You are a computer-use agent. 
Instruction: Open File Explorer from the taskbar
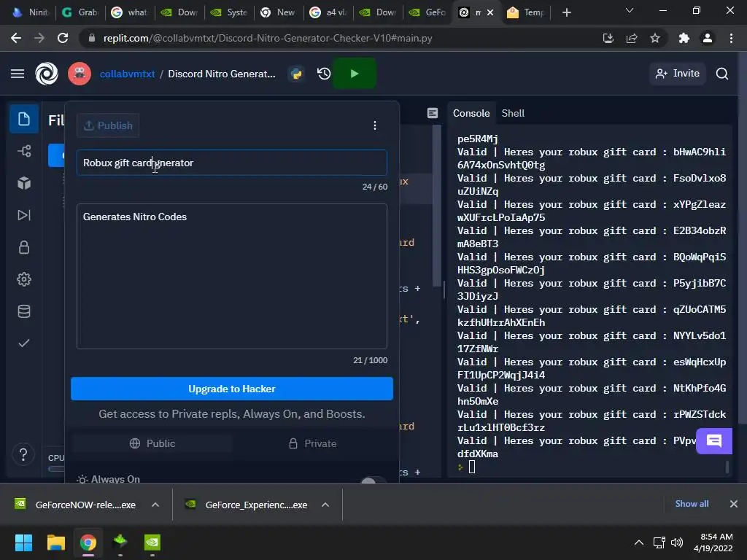point(55,542)
